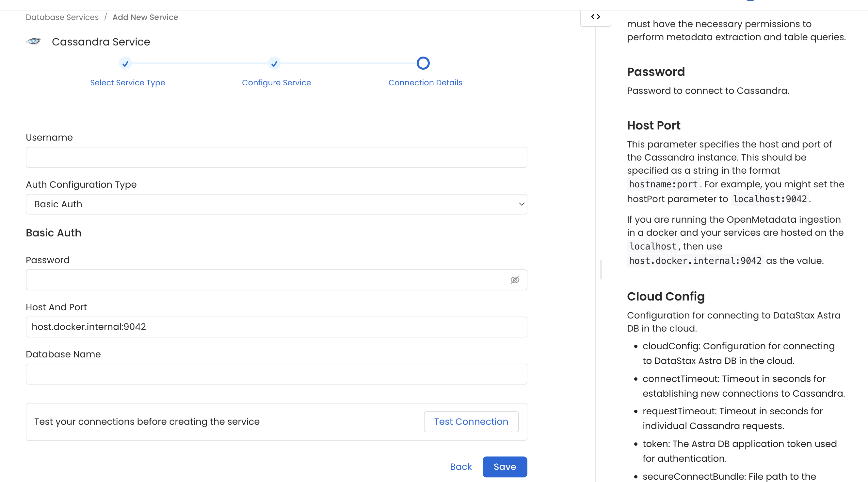This screenshot has height=482, width=868.
Task: Click the Configure Service step label
Action: 276,83
